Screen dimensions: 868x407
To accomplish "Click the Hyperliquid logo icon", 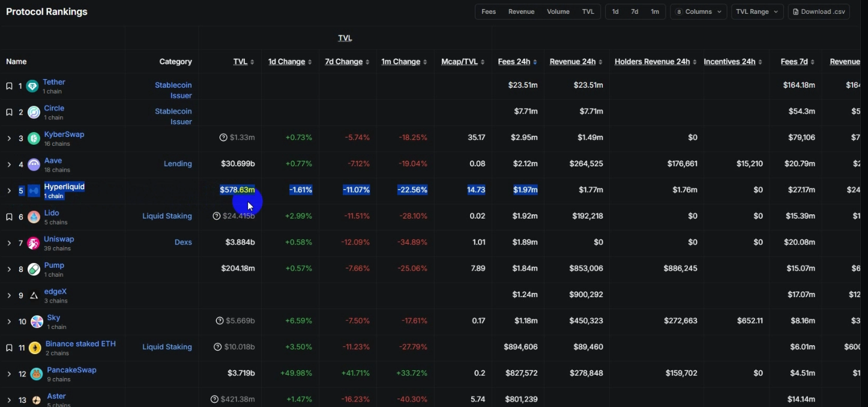I will (34, 191).
